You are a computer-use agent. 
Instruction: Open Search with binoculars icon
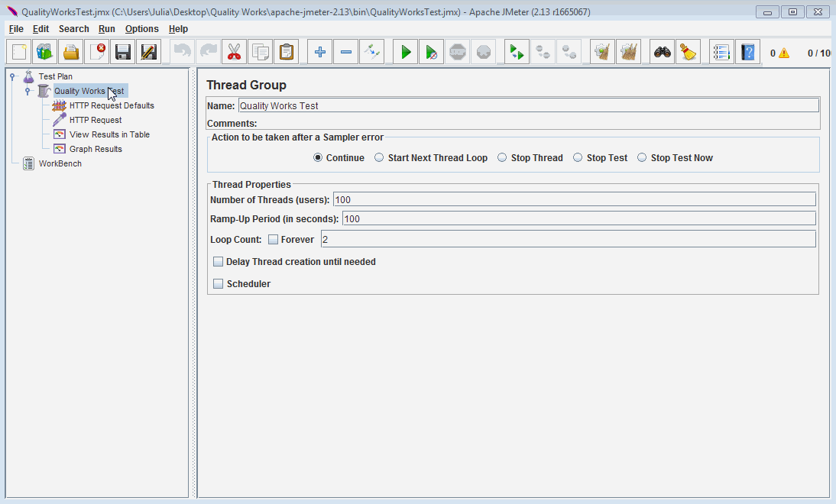pyautogui.click(x=663, y=52)
